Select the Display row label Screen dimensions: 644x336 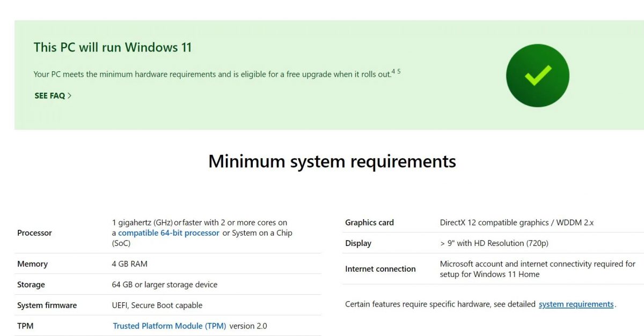pos(358,243)
